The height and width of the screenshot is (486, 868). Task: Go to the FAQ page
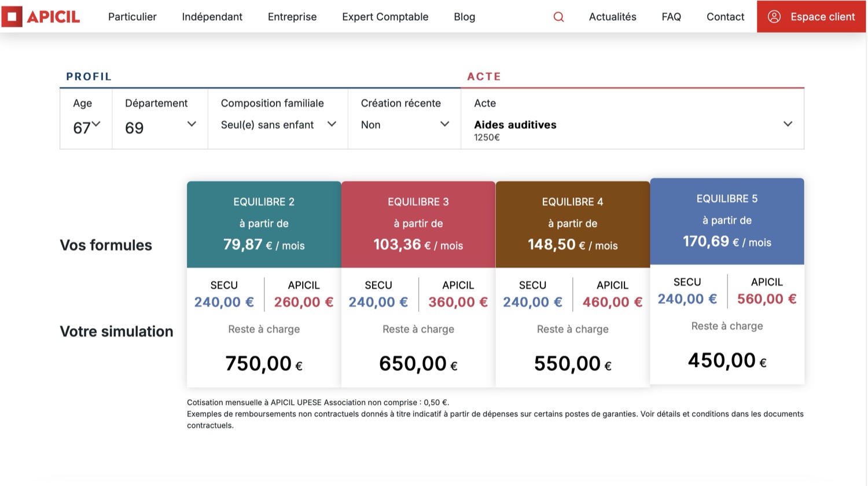point(671,17)
